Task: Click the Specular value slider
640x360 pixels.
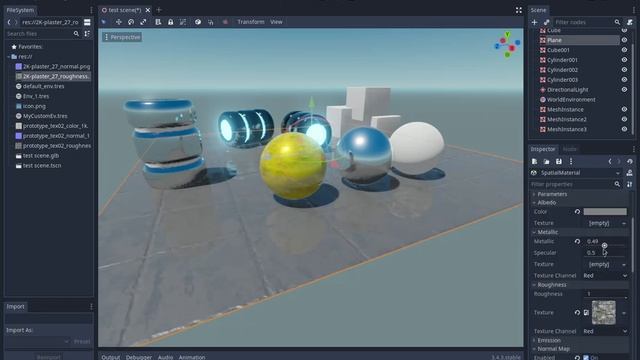Action: 605,253
